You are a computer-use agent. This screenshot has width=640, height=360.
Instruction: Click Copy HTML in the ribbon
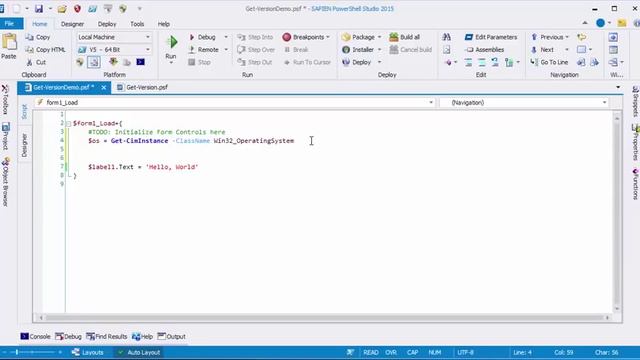click(x=45, y=50)
